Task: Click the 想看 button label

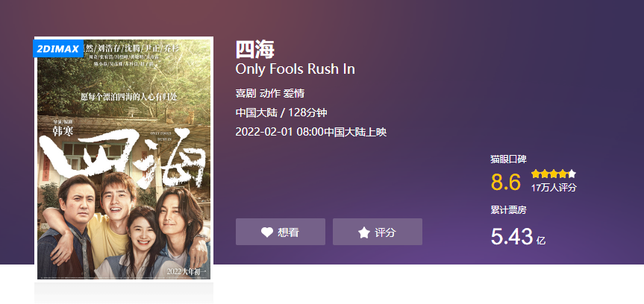Action: (288, 232)
